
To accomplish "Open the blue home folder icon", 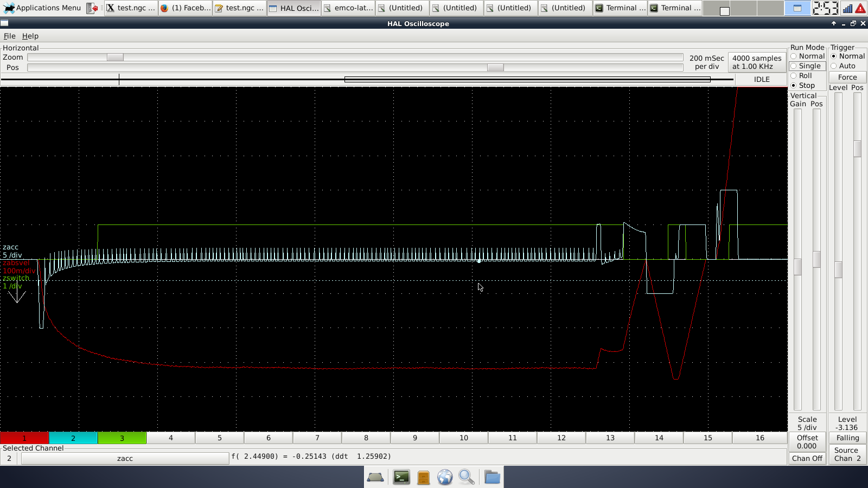I will [x=492, y=477].
